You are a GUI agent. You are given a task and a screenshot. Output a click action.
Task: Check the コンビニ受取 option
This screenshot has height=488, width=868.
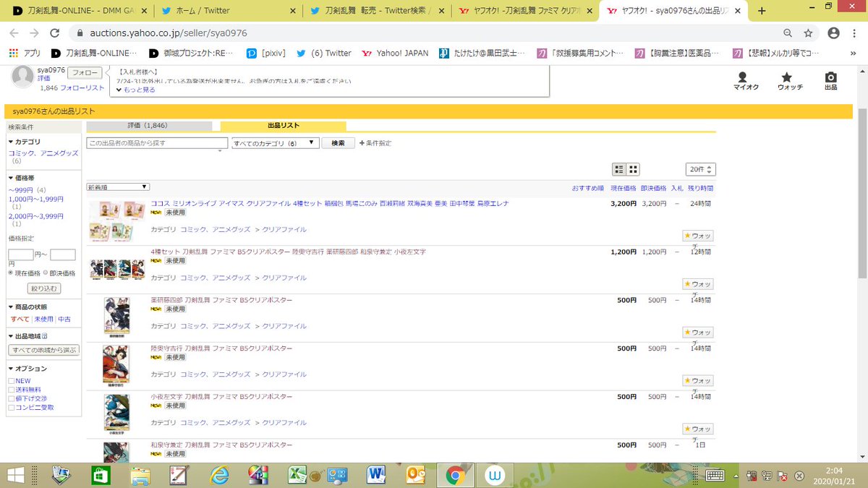pos(12,408)
